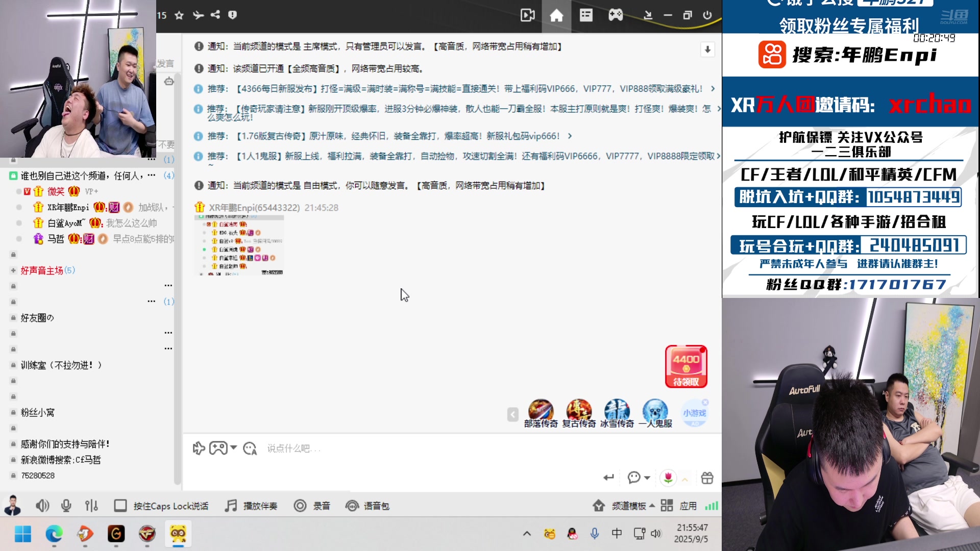
Task: Show hidden system tray icons
Action: [x=527, y=534]
